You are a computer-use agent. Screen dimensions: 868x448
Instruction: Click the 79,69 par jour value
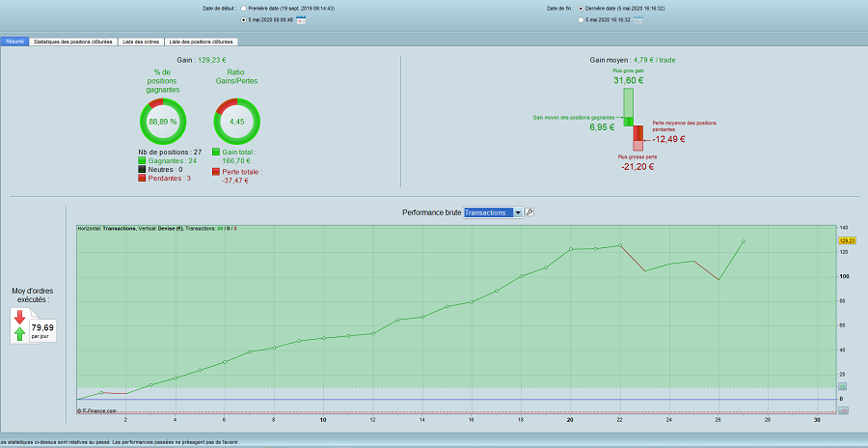[x=42, y=330]
